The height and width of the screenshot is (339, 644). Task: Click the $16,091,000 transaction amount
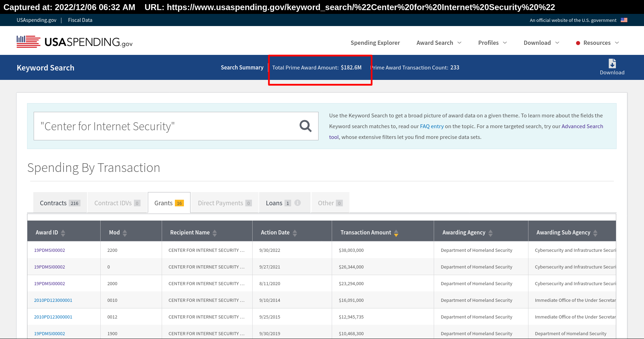pyautogui.click(x=351, y=300)
